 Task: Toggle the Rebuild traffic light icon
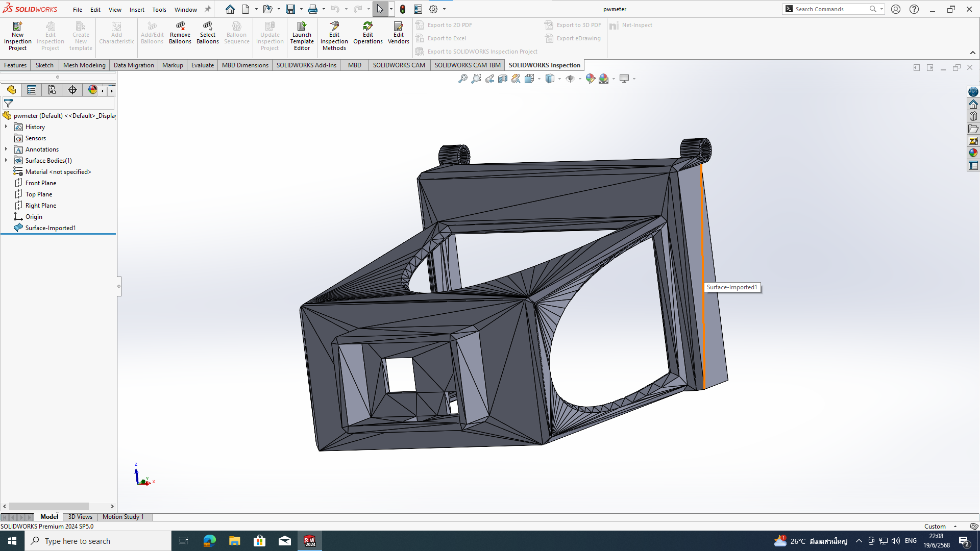[403, 9]
